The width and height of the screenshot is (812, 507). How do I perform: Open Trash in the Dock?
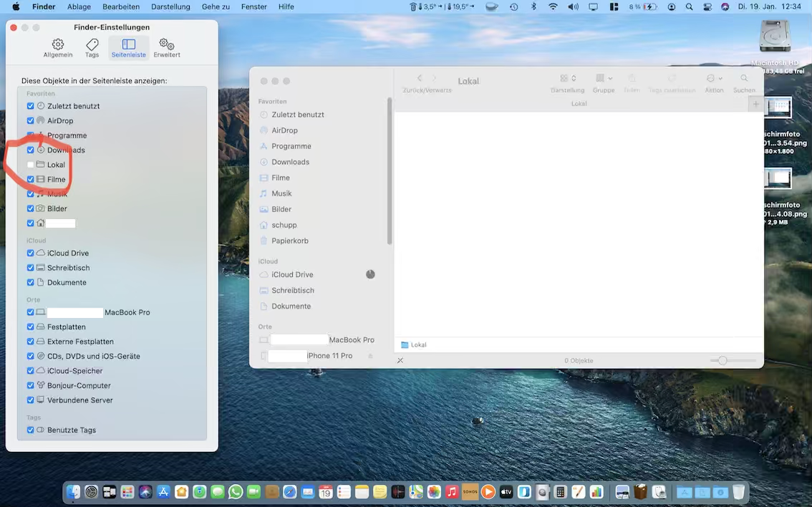tap(738, 492)
